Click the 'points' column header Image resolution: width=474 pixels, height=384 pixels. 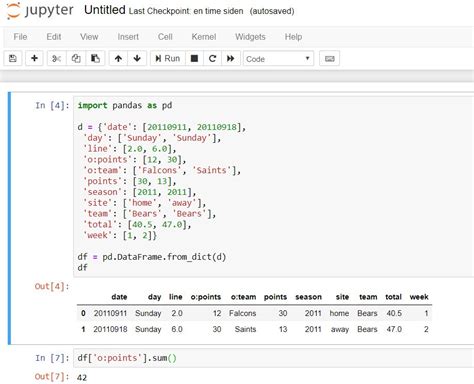point(275,297)
